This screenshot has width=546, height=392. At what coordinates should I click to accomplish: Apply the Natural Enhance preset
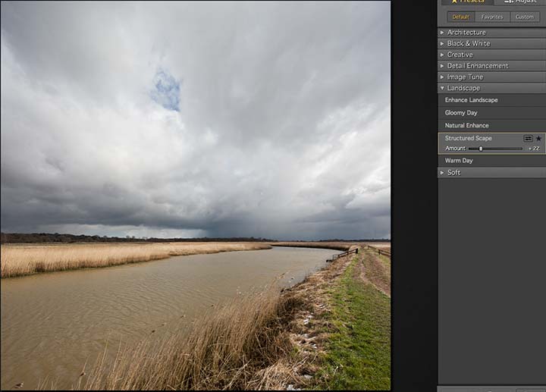(x=491, y=125)
